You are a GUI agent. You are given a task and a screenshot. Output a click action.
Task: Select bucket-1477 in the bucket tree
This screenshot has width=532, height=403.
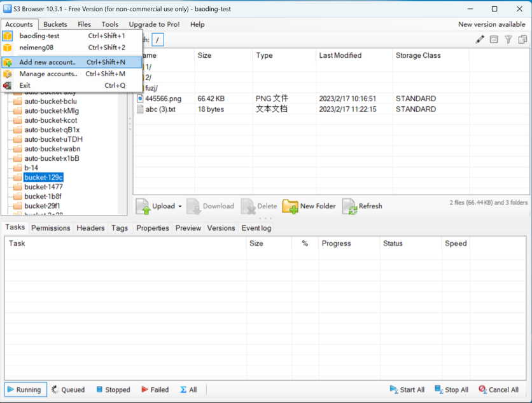click(43, 187)
